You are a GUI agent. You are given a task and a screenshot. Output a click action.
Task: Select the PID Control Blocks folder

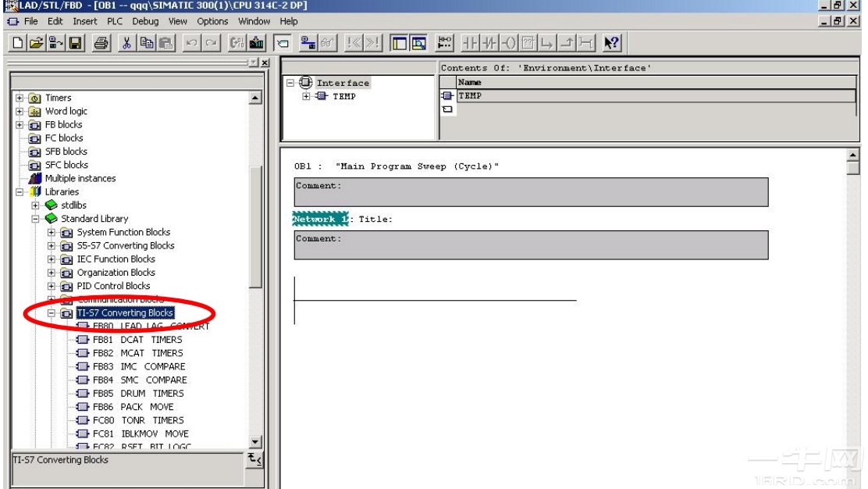(113, 286)
